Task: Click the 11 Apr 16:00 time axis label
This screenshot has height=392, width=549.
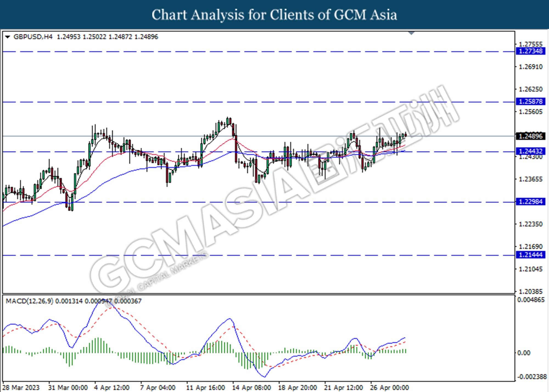Action: click(206, 388)
